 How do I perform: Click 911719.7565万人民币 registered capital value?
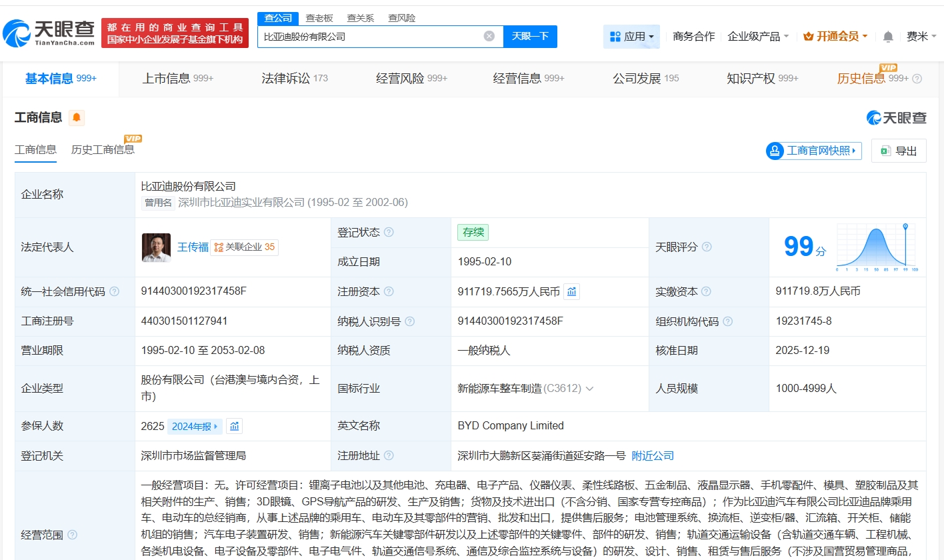509,291
